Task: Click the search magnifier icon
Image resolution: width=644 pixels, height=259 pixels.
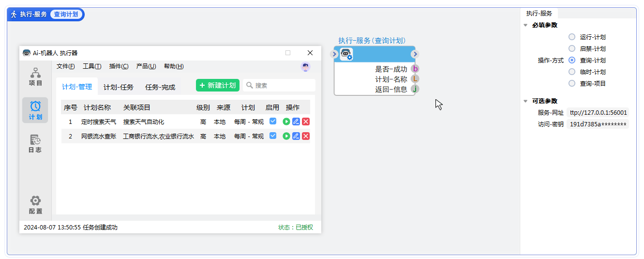Action: 250,85
